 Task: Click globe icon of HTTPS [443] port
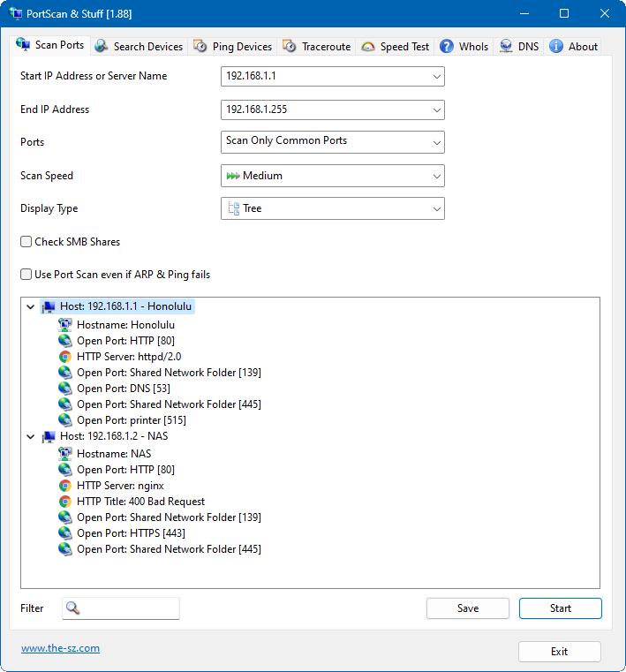pos(65,533)
